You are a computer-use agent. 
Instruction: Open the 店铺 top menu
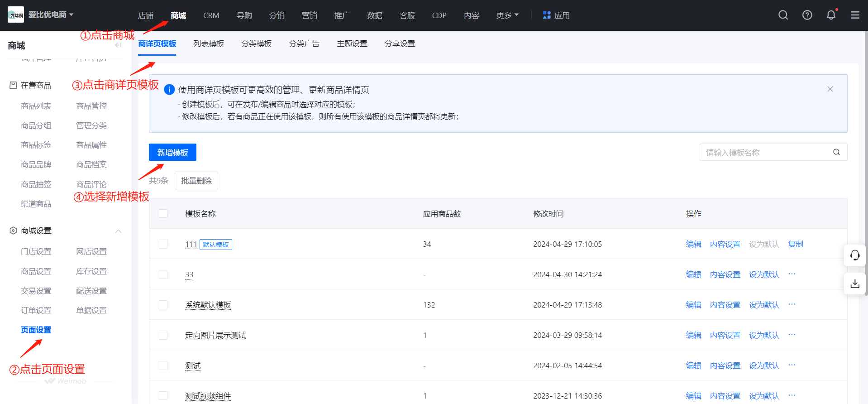tap(146, 15)
